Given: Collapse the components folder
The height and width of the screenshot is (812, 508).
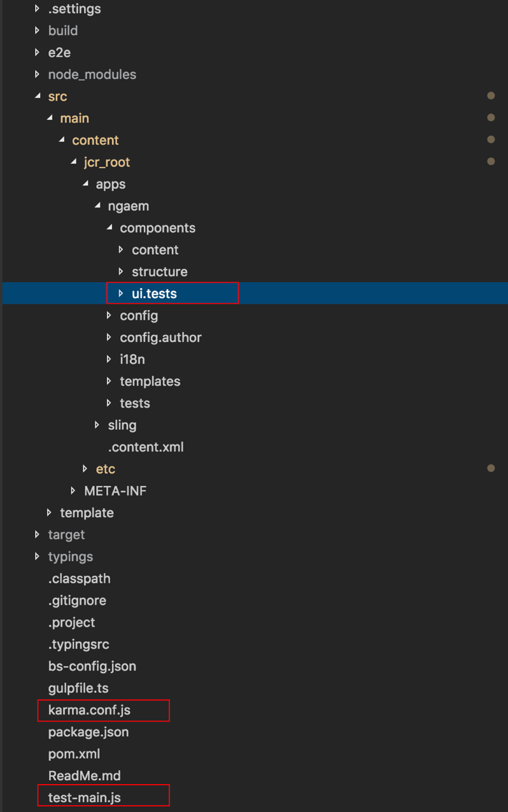Looking at the screenshot, I should click(109, 227).
